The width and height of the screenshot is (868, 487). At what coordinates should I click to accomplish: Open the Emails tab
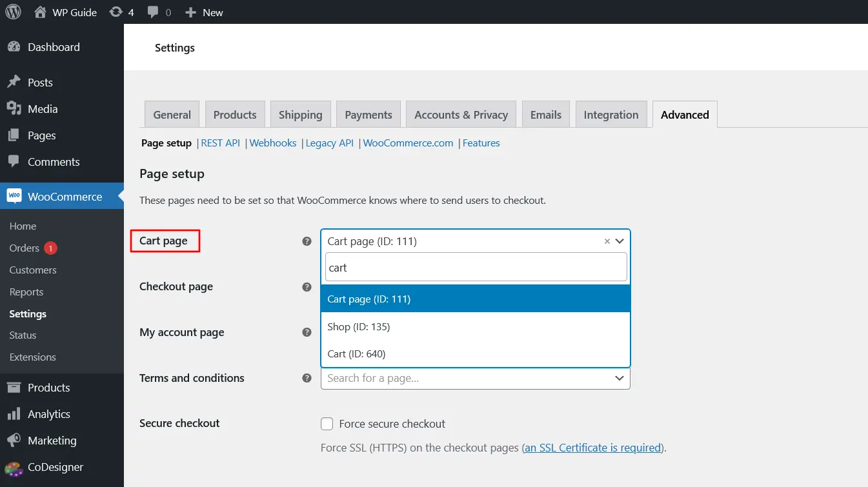[x=546, y=115]
